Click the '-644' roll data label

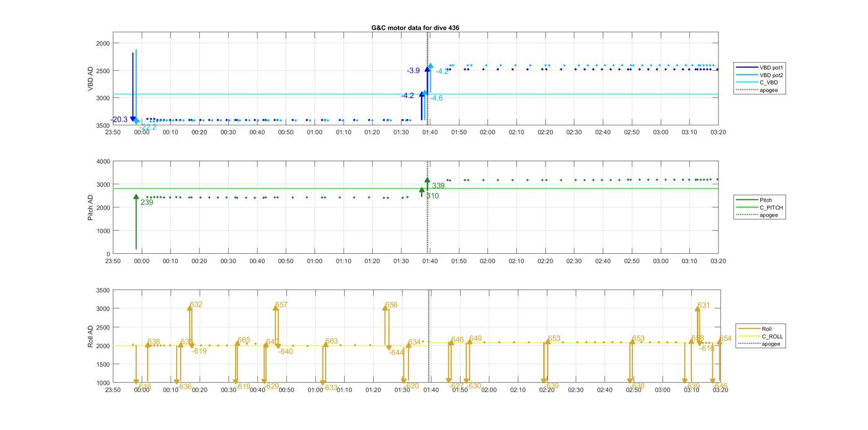(397, 352)
